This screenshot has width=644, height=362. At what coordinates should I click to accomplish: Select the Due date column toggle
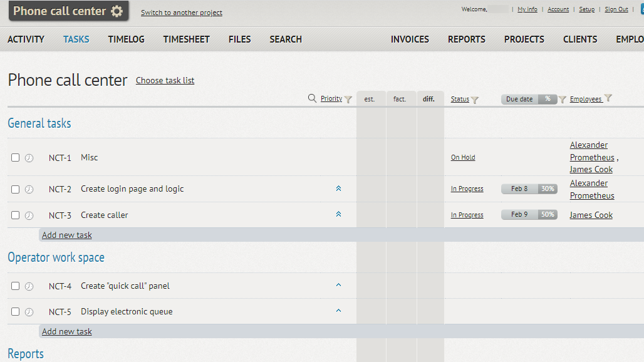(519, 99)
